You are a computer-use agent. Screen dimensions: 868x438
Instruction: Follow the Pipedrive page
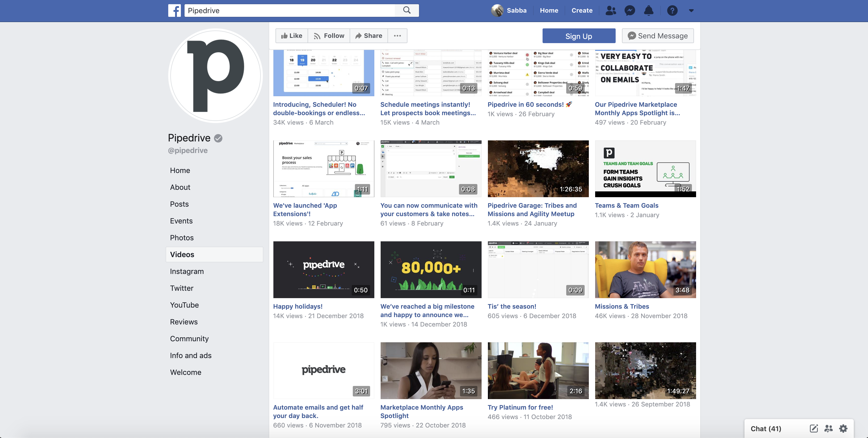(x=329, y=36)
